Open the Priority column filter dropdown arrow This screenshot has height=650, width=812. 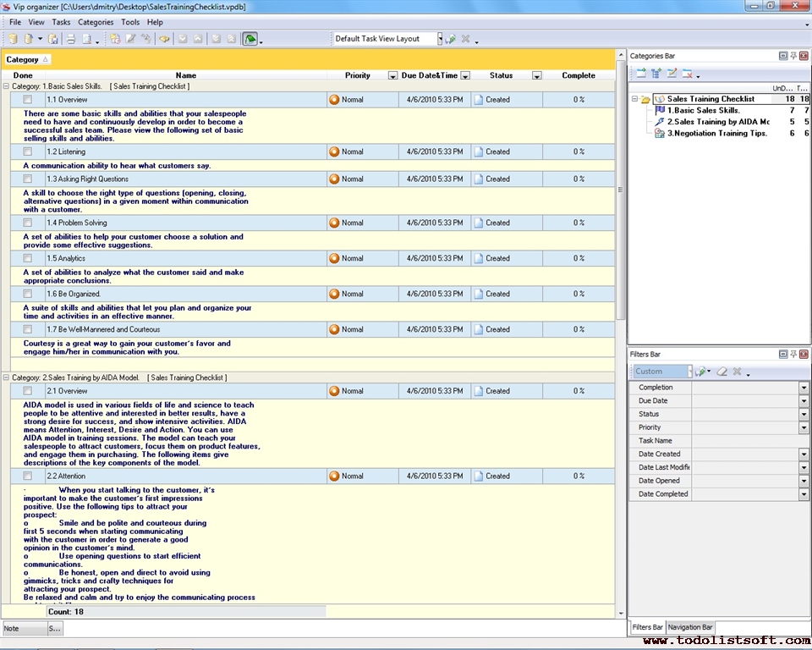392,76
